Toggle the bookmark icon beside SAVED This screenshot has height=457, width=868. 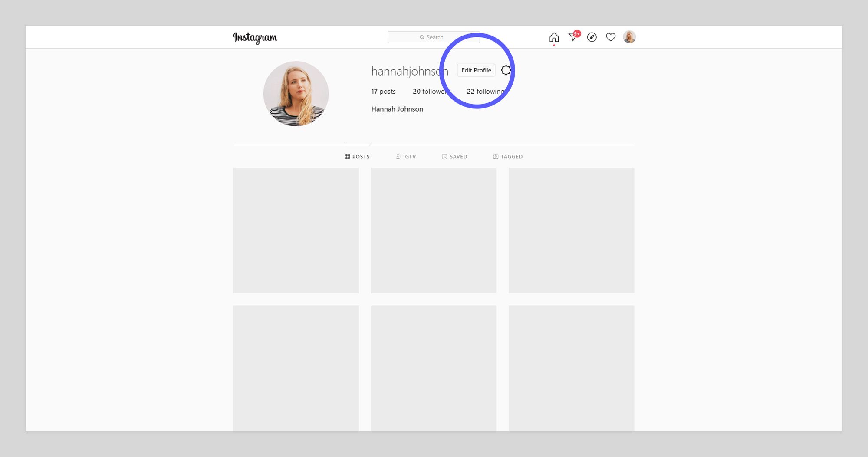point(444,156)
